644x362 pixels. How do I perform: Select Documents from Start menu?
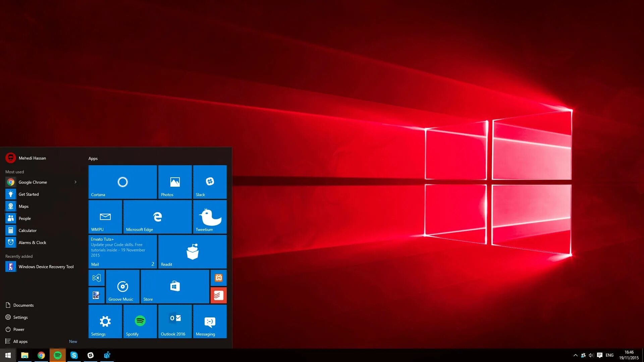pyautogui.click(x=23, y=305)
